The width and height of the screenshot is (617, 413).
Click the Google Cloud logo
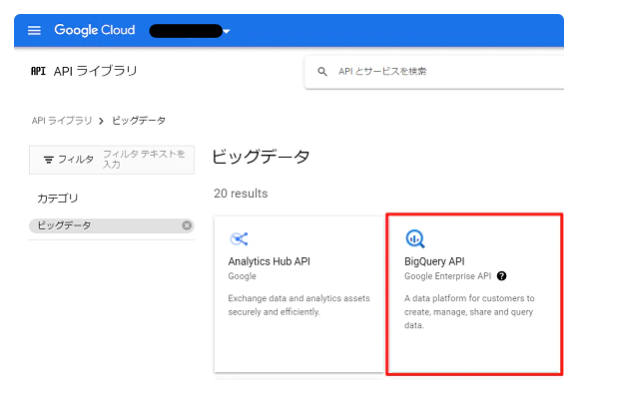94,30
